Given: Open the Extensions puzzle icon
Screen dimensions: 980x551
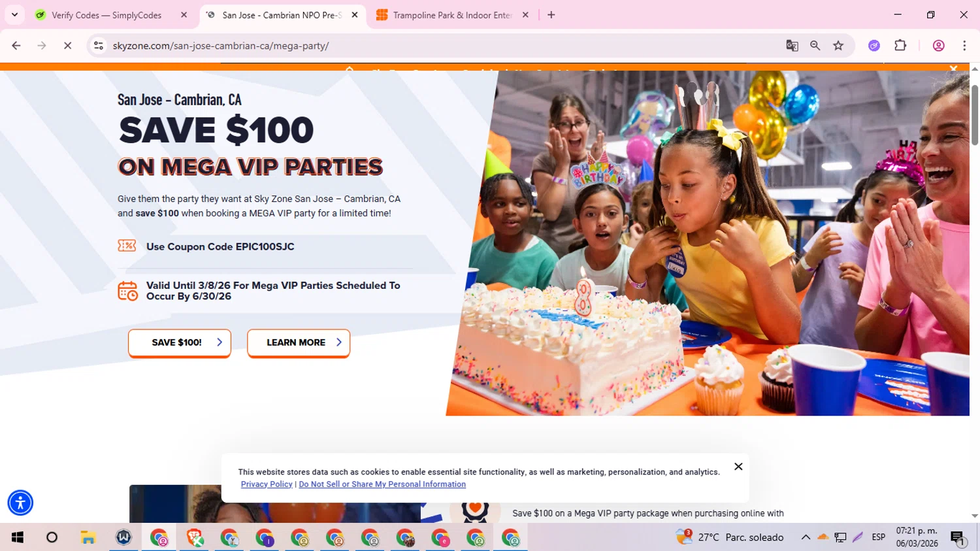Looking at the screenshot, I should click(x=900, y=46).
